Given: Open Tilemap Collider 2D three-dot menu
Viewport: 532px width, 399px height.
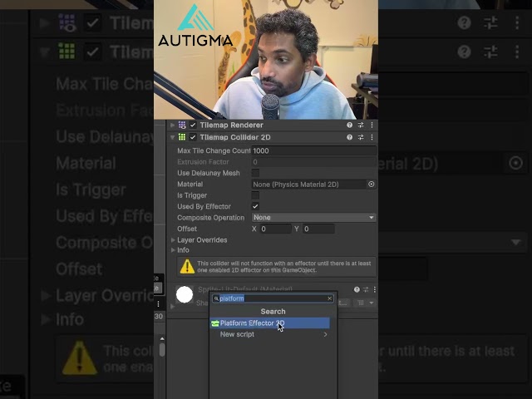Looking at the screenshot, I should (x=372, y=137).
